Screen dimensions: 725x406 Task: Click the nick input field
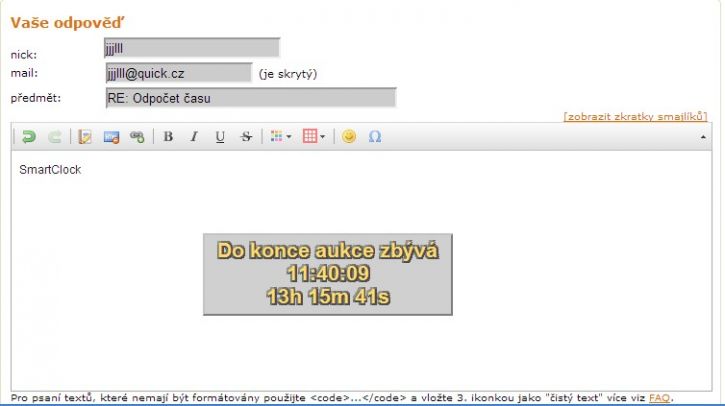tap(192, 48)
